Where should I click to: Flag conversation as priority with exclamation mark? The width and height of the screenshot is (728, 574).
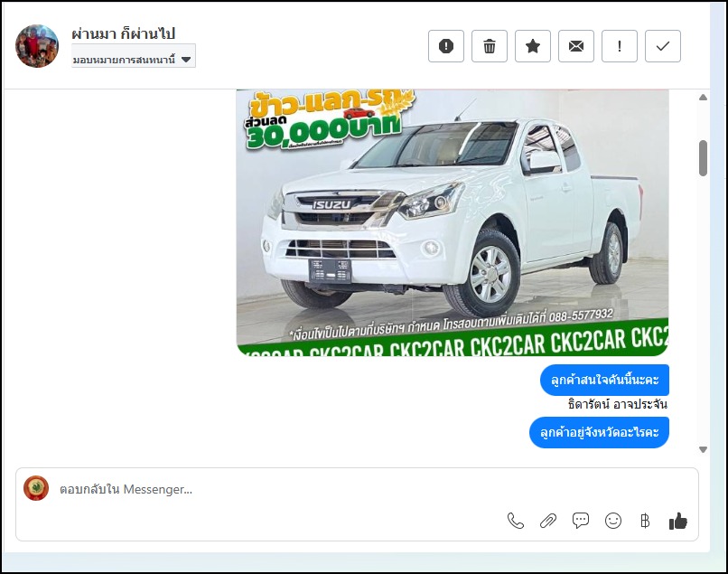[620, 46]
